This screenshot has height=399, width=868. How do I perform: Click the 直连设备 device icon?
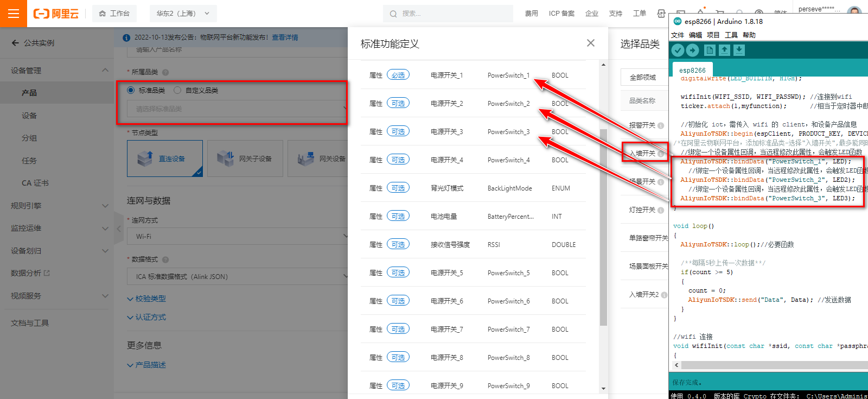click(x=145, y=159)
